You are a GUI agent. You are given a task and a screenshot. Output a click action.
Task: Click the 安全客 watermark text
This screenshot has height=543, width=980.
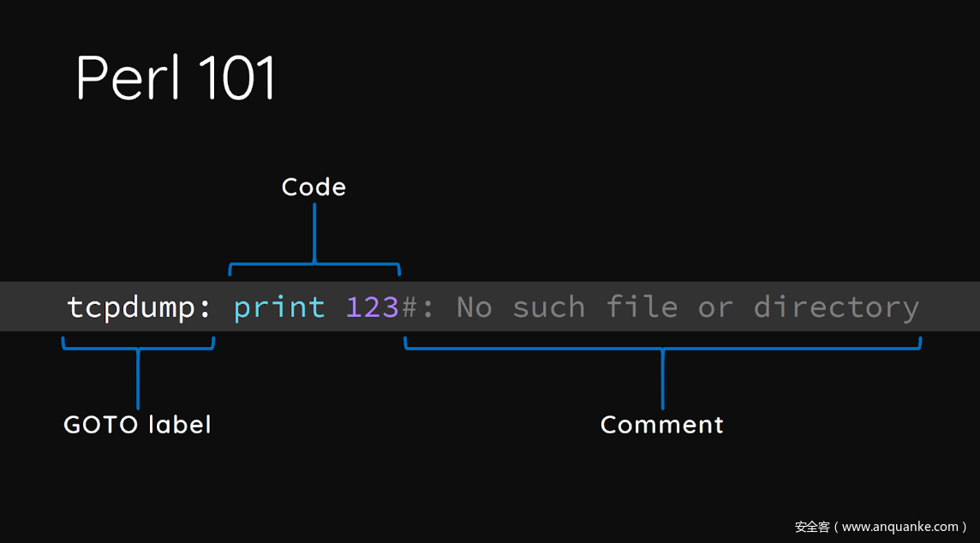[x=812, y=527]
